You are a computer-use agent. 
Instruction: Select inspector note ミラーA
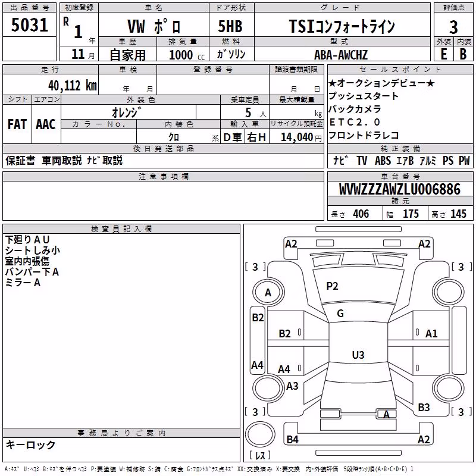coord(23,283)
